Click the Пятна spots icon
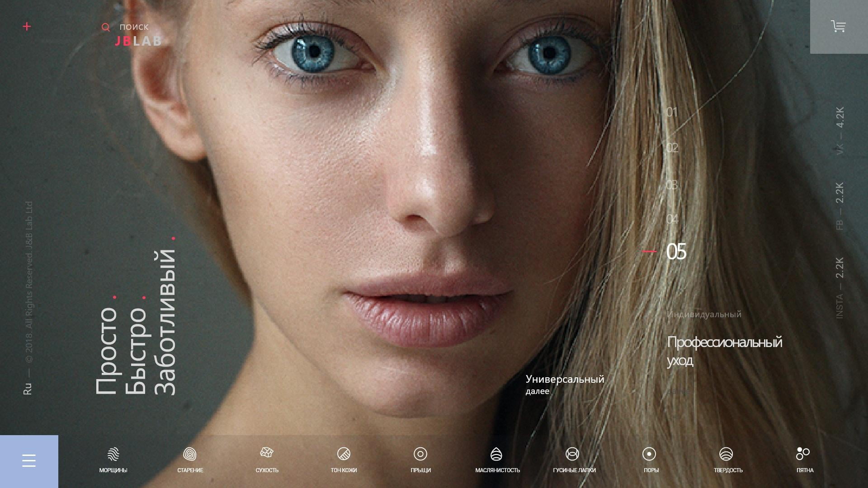Screen dimensions: 868x488 tap(803, 454)
